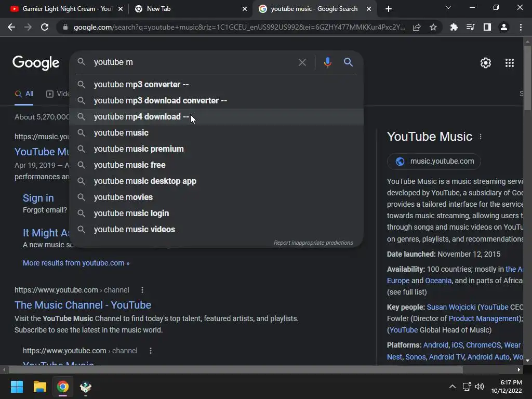Click the address bar URL
This screenshot has height=399, width=532.
tap(239, 27)
